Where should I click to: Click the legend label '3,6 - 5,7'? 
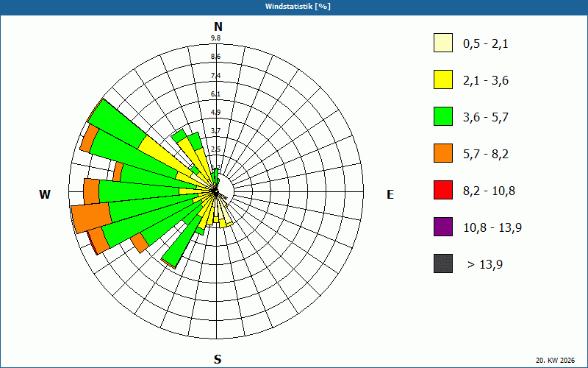486,118
